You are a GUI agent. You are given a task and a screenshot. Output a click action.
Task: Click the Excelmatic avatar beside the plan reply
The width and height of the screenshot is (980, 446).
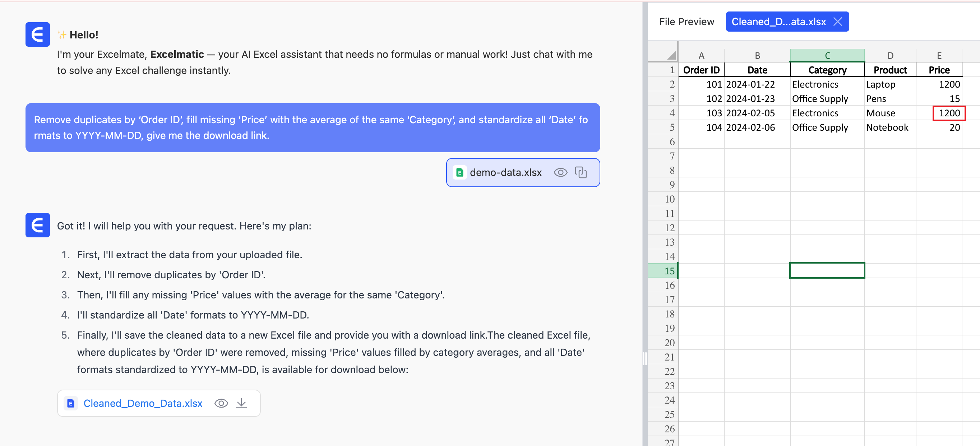(x=37, y=225)
